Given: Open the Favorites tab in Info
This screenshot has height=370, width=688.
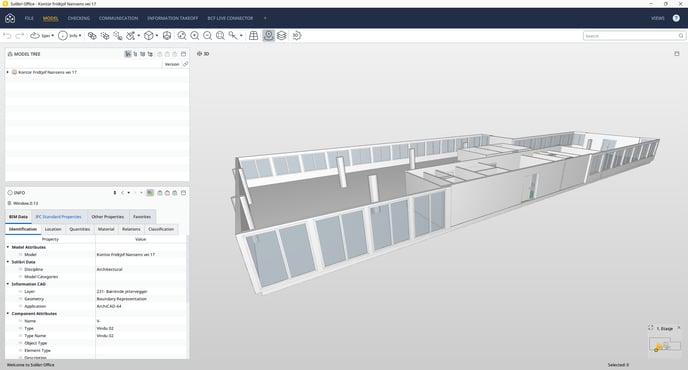Looking at the screenshot, I should click(142, 217).
